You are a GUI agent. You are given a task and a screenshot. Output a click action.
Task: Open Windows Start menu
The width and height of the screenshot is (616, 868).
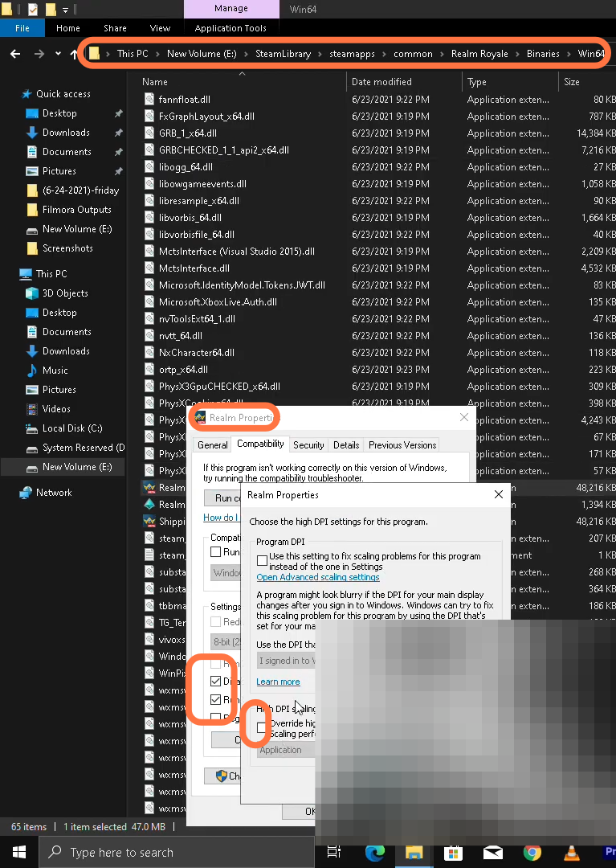click(18, 853)
